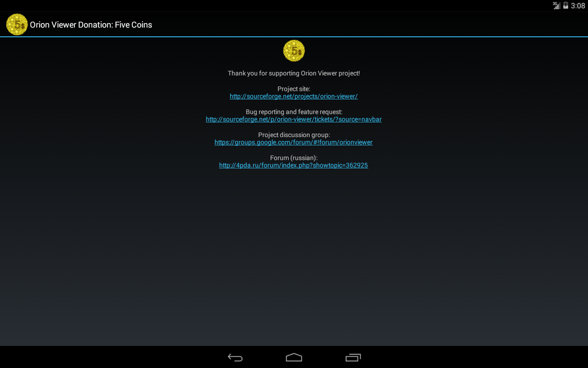Tap the gold coin image above thank-you text
588x368 pixels.
pyautogui.click(x=294, y=51)
